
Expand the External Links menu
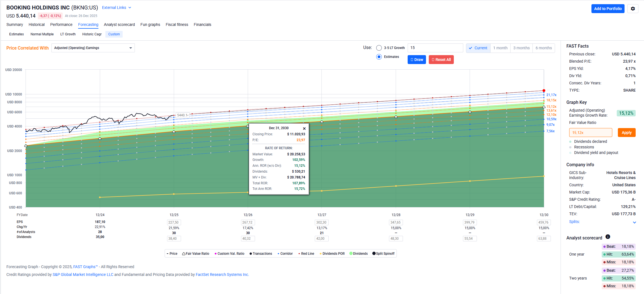pyautogui.click(x=116, y=8)
